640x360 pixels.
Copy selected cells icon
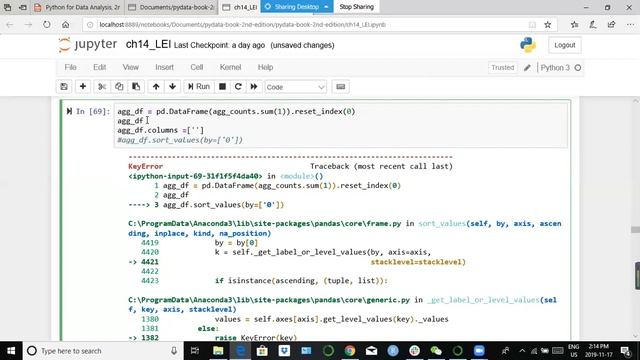[119, 87]
